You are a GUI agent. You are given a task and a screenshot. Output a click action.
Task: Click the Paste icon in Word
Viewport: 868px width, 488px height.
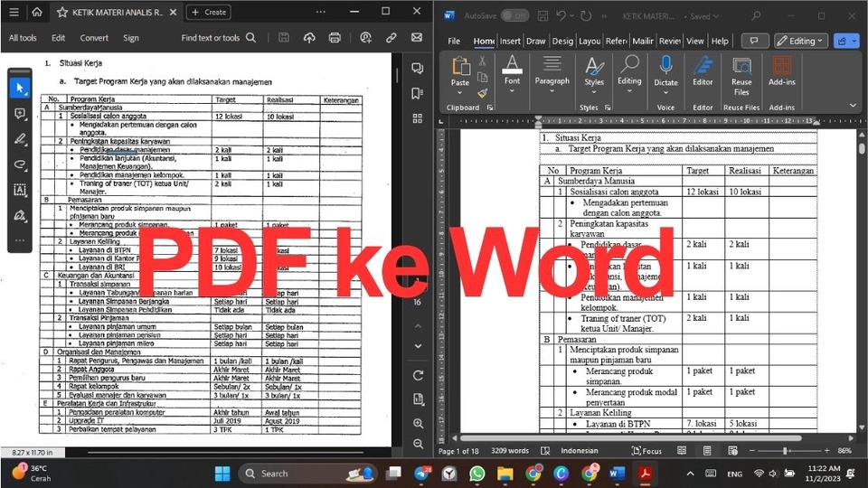(x=460, y=65)
